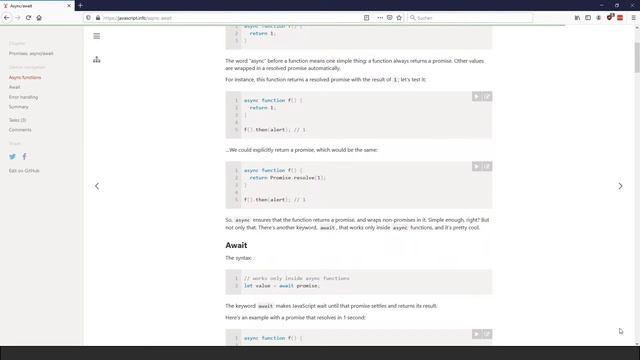Open the Library toolbar icon
The image size is (640, 360).
click(x=577, y=18)
